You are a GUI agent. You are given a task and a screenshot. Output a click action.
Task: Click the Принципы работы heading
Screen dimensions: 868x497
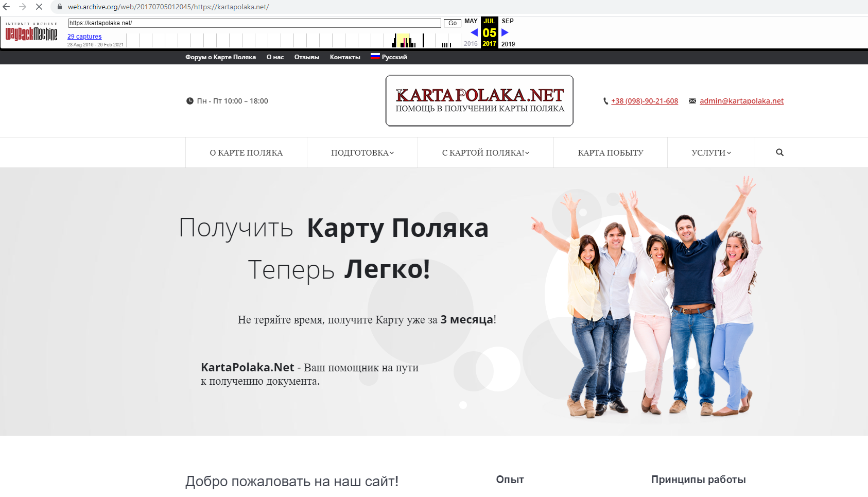pyautogui.click(x=699, y=479)
